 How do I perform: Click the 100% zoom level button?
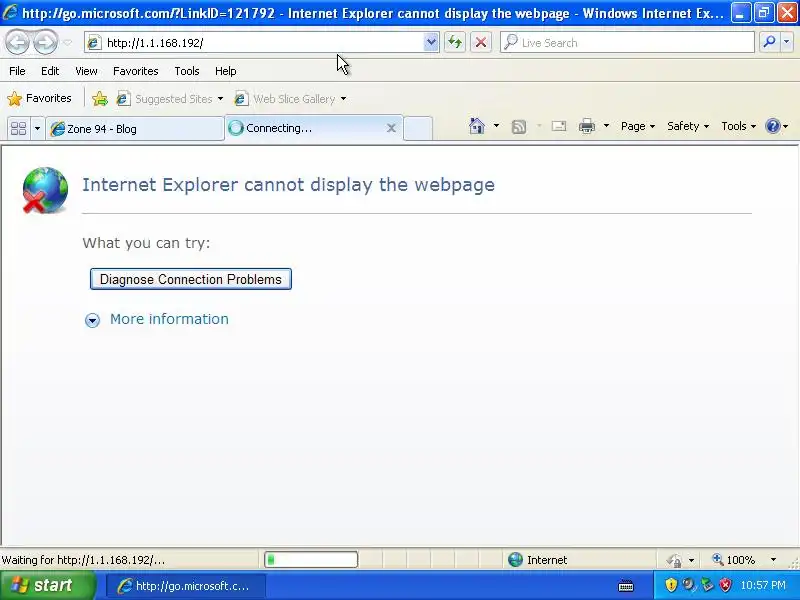point(734,560)
